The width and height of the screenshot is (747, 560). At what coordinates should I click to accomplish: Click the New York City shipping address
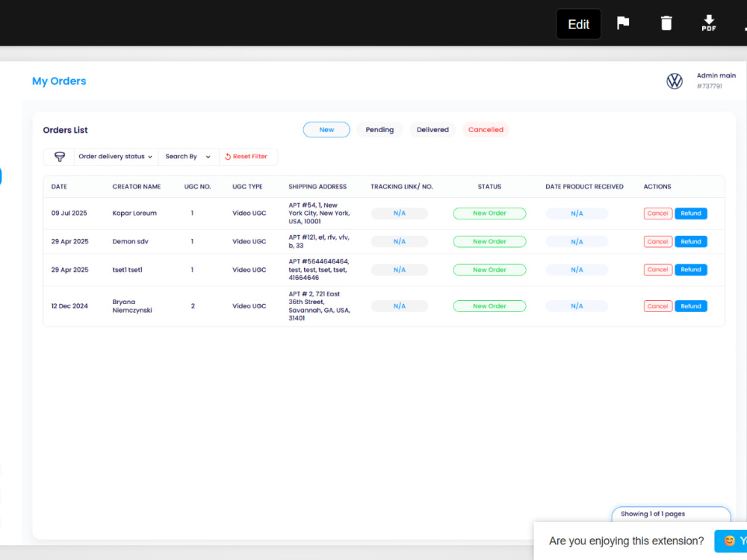319,214
